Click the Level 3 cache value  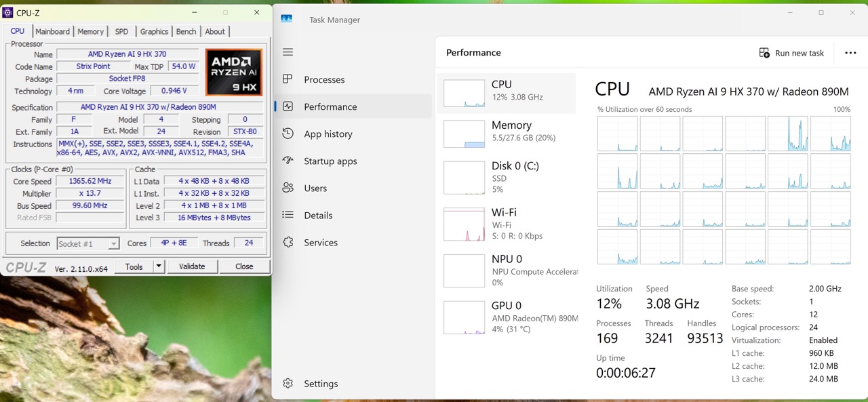coord(214,218)
